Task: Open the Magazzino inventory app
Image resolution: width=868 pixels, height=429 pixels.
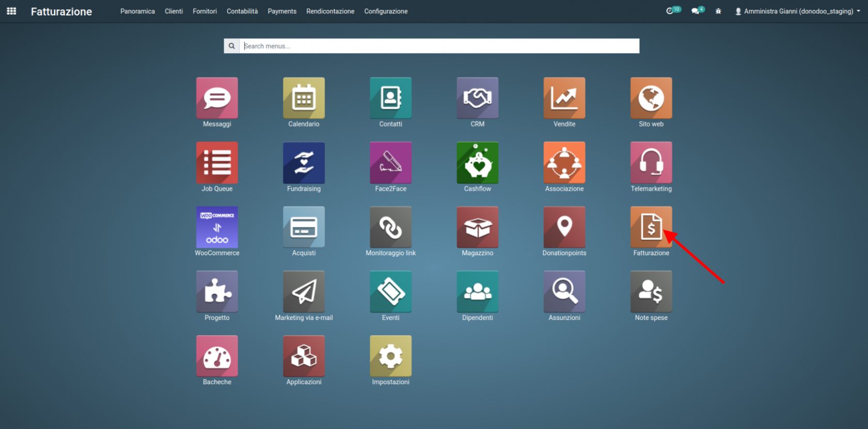Action: pyautogui.click(x=477, y=227)
